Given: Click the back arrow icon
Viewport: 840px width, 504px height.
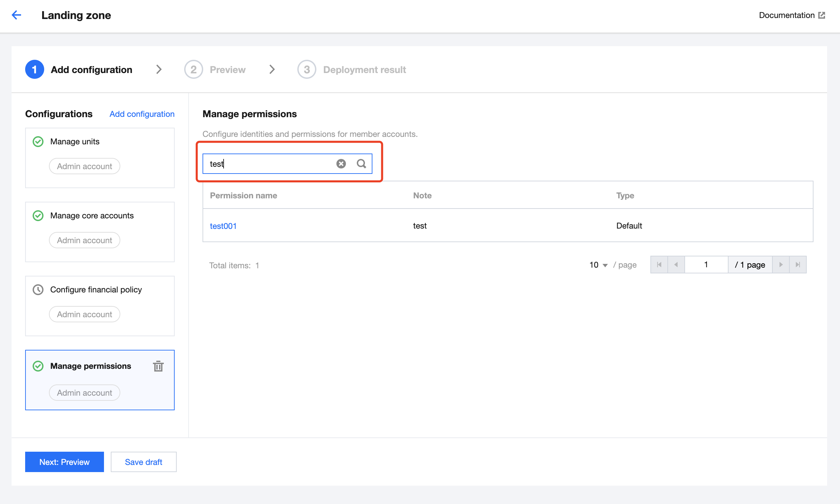Looking at the screenshot, I should pyautogui.click(x=16, y=15).
